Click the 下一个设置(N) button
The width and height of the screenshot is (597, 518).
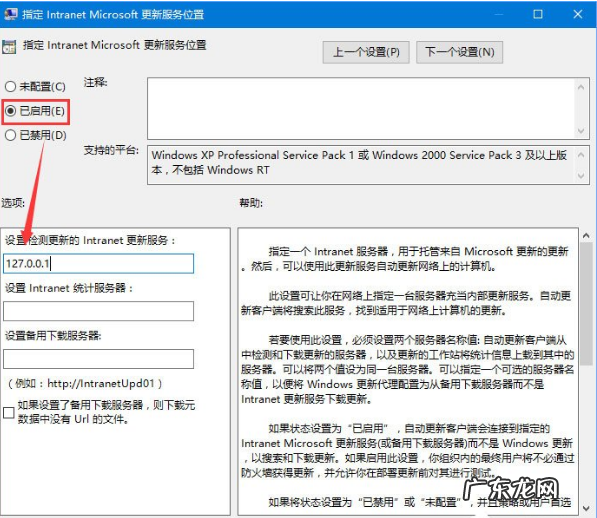[x=459, y=52]
